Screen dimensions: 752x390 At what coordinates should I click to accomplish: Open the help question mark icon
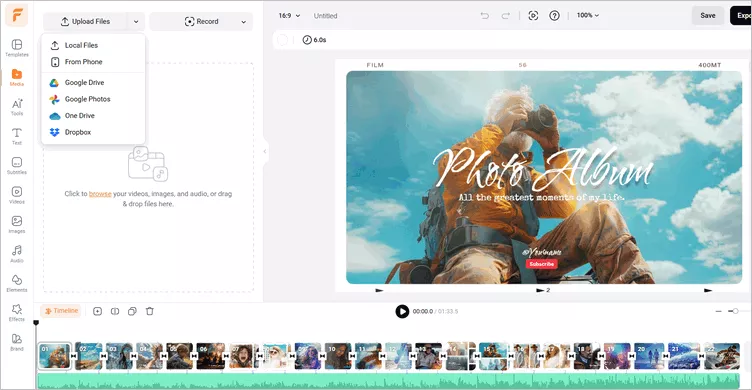554,16
